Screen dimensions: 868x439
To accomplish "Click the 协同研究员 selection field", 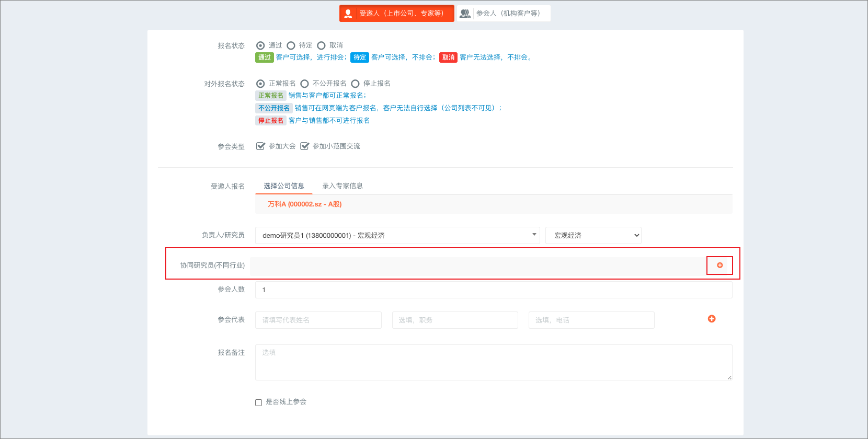I will (x=477, y=266).
